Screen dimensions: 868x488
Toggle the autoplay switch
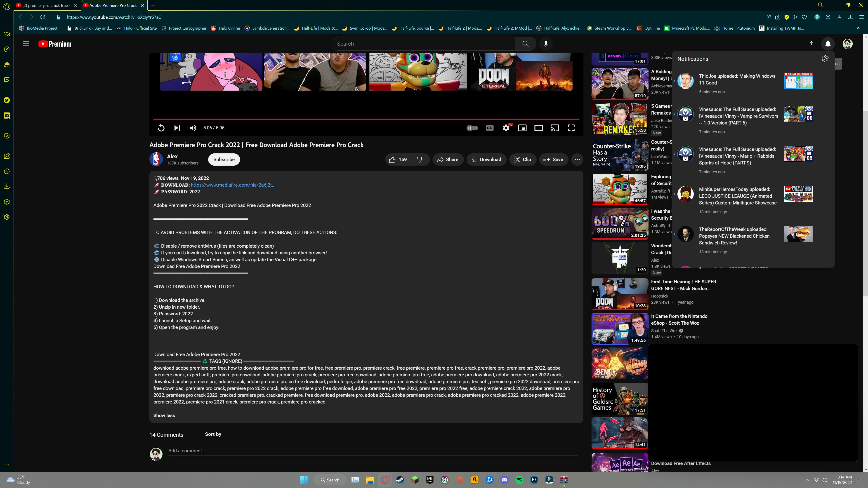472,128
